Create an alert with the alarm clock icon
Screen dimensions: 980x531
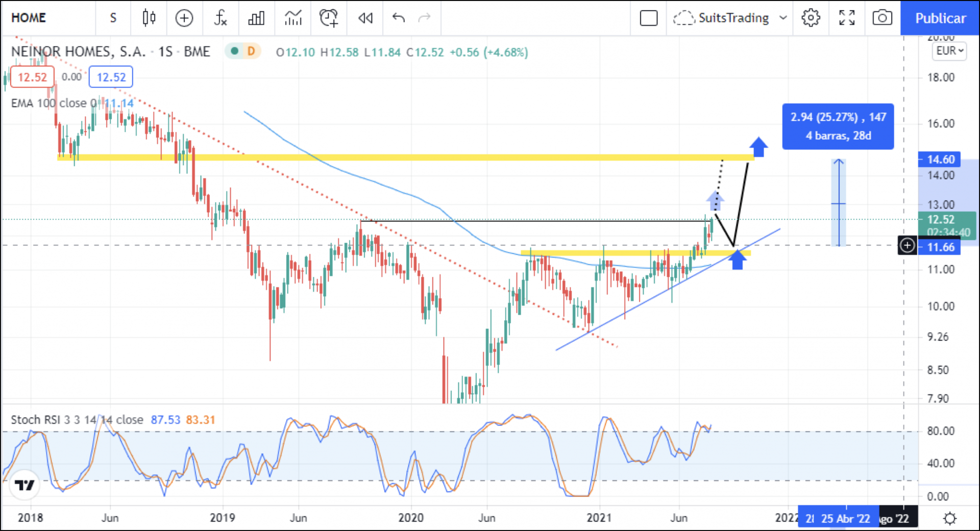pyautogui.click(x=329, y=18)
